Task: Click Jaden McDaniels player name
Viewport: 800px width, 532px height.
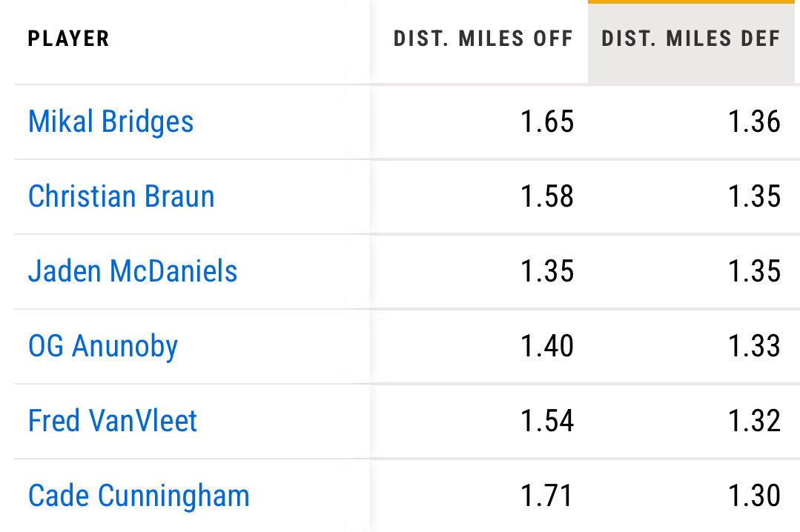Action: [133, 271]
